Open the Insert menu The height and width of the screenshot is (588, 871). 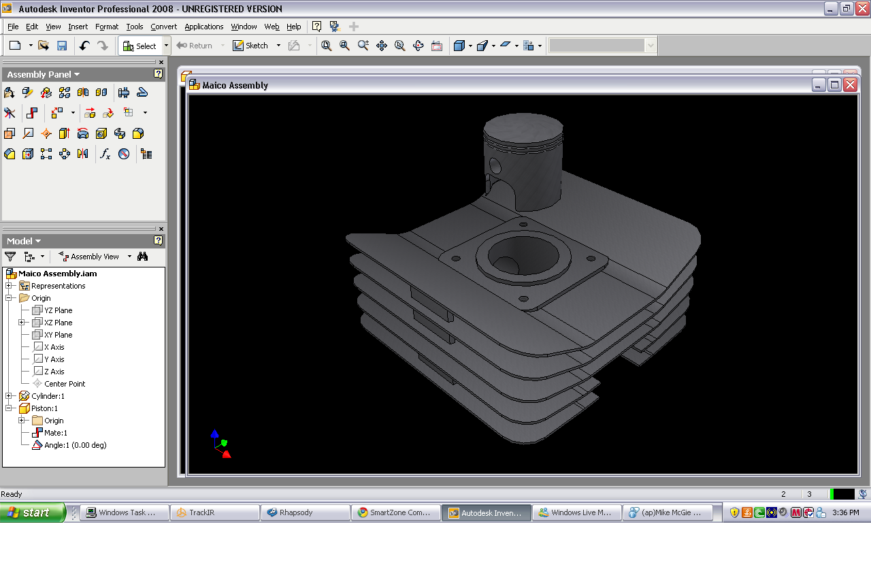pos(78,27)
